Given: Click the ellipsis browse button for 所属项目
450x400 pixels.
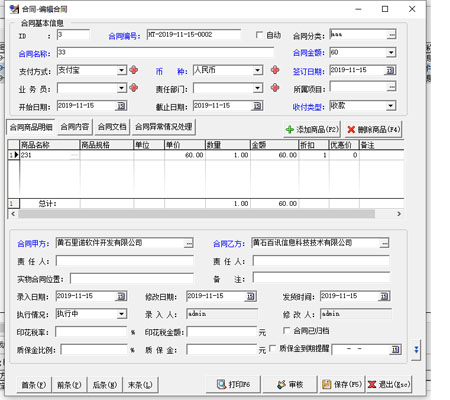Looking at the screenshot, I should [391, 87].
